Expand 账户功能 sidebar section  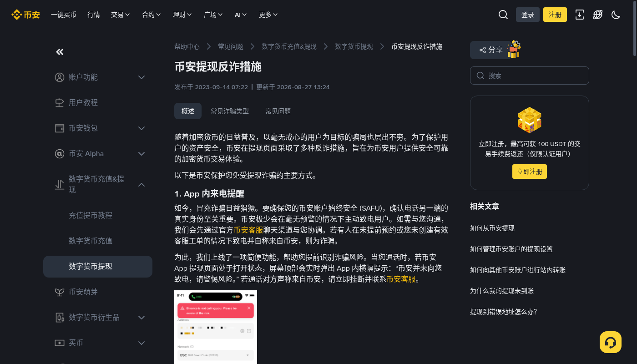point(142,77)
